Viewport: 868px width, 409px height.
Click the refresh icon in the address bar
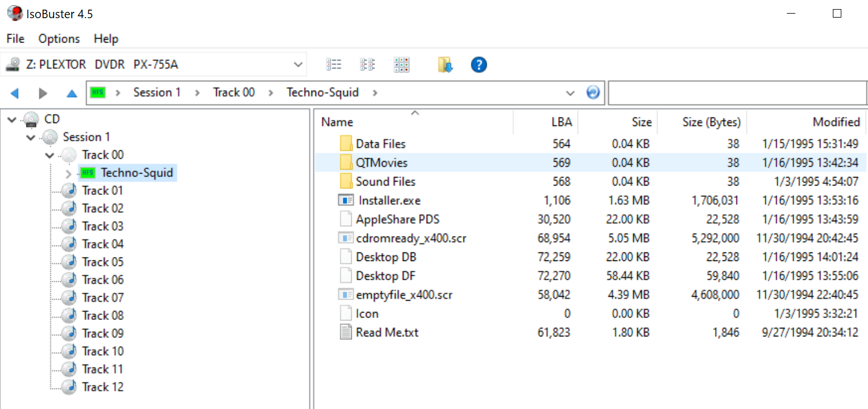click(593, 92)
